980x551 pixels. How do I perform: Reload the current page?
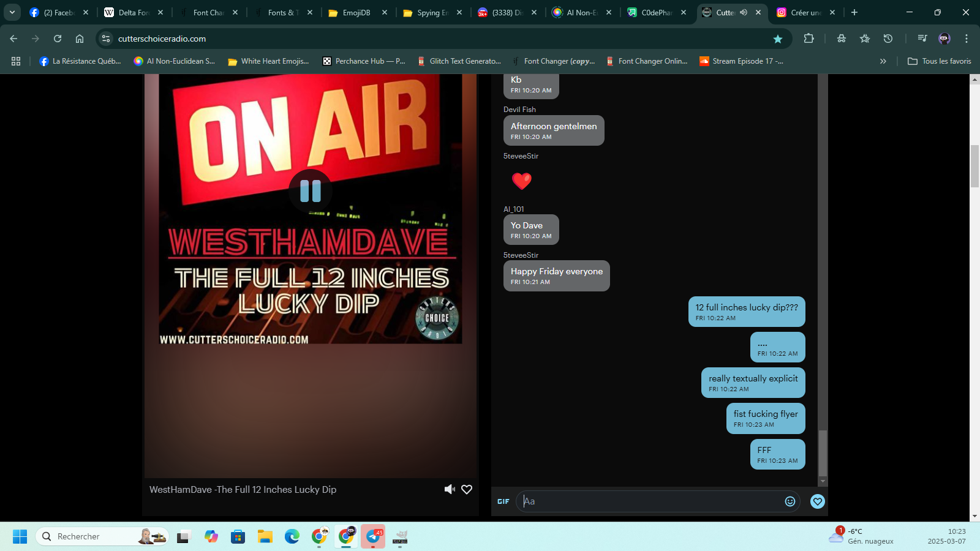coord(58,39)
